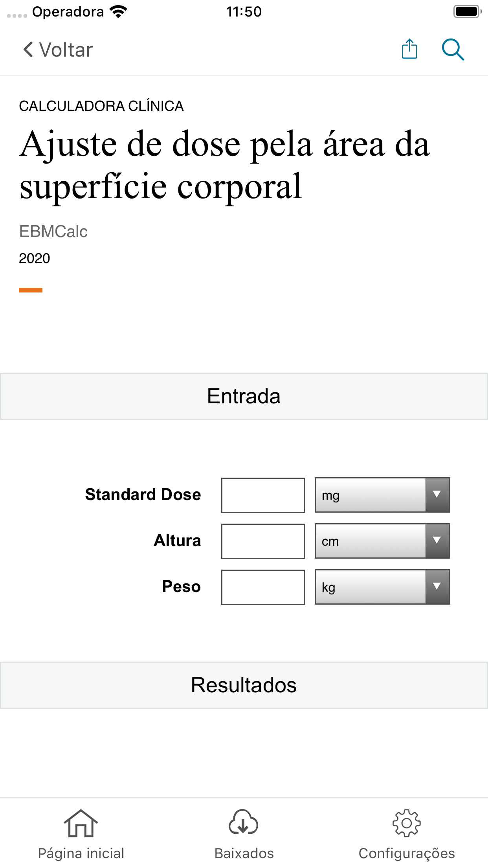Click the Peso input field
The width and height of the screenshot is (488, 868).
pos(263,587)
